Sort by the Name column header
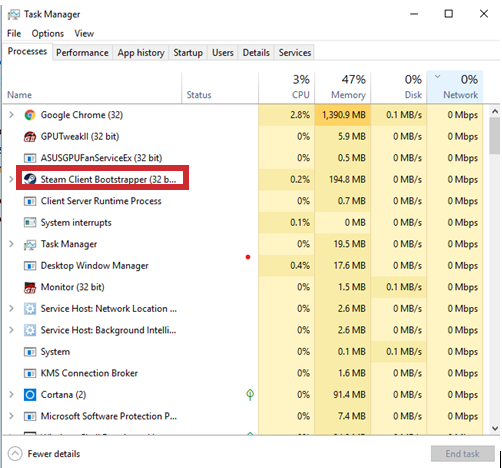Viewport: 502px width, 468px height. pos(92,88)
